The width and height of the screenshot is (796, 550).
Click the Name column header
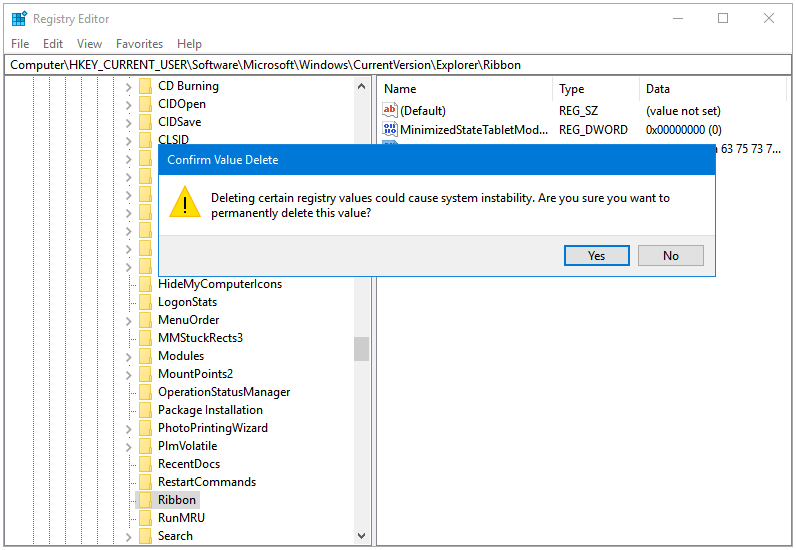click(x=466, y=89)
